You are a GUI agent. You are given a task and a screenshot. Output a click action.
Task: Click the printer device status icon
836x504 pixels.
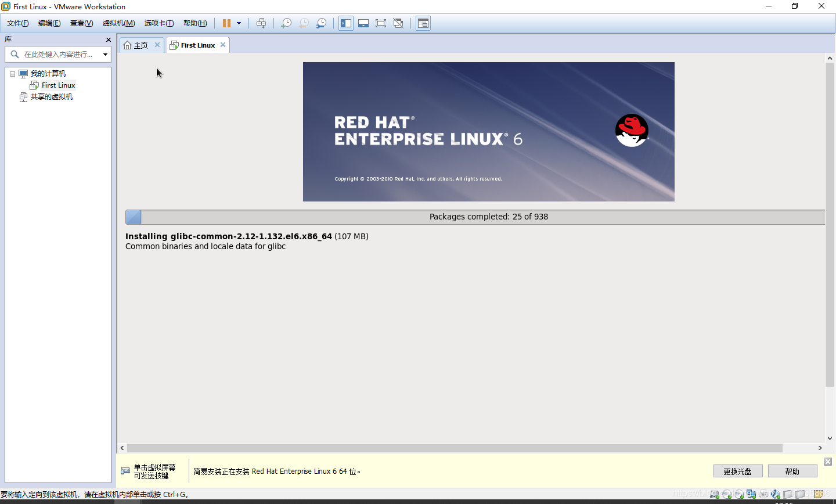763,495
